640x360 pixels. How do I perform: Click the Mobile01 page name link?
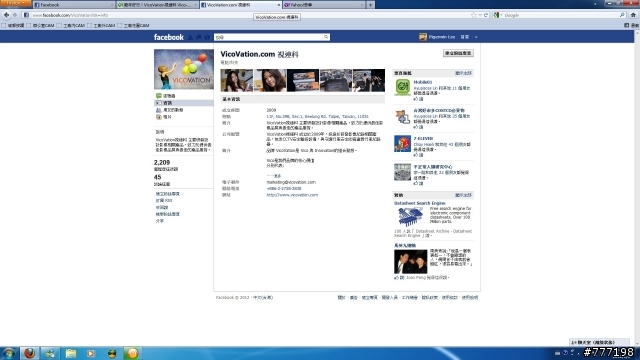423,82
